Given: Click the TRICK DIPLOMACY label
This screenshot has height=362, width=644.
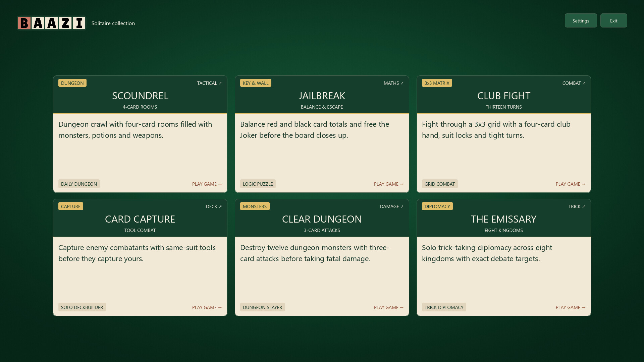Looking at the screenshot, I should click(444, 307).
